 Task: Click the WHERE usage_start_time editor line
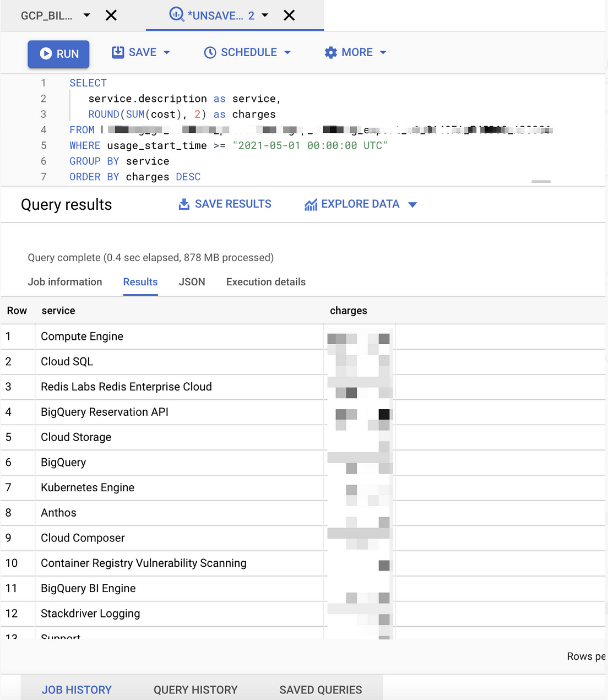point(229,145)
